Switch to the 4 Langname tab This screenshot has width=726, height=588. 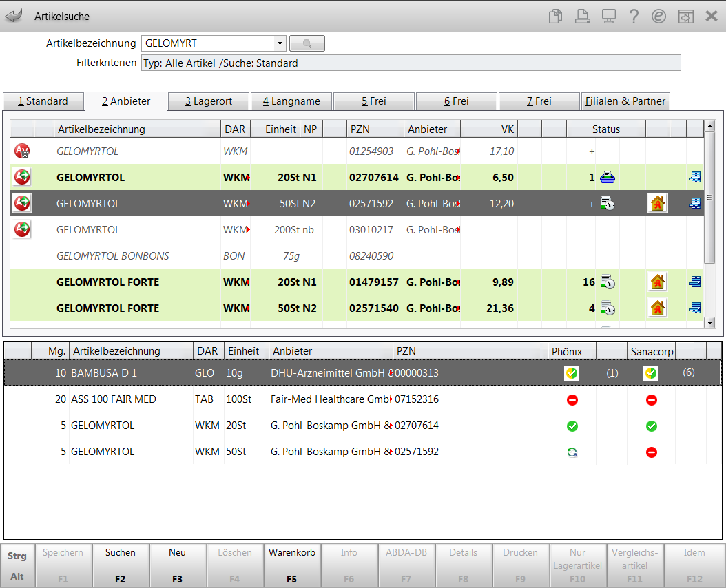291,101
